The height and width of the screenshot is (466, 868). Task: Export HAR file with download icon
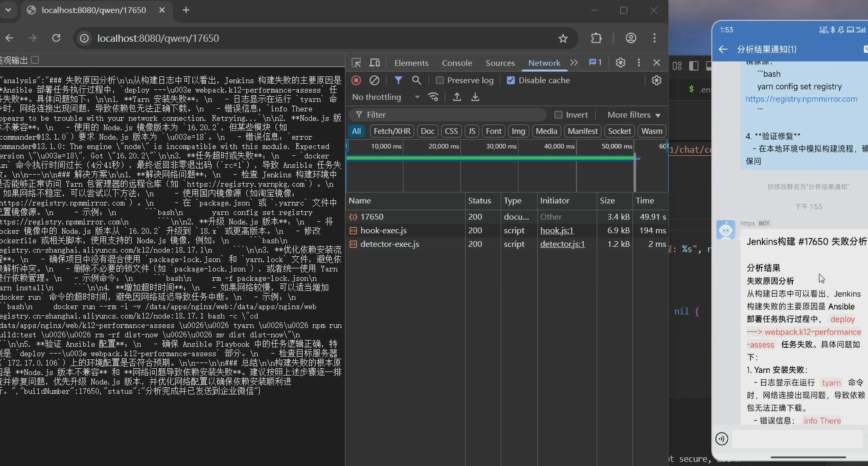tap(475, 97)
